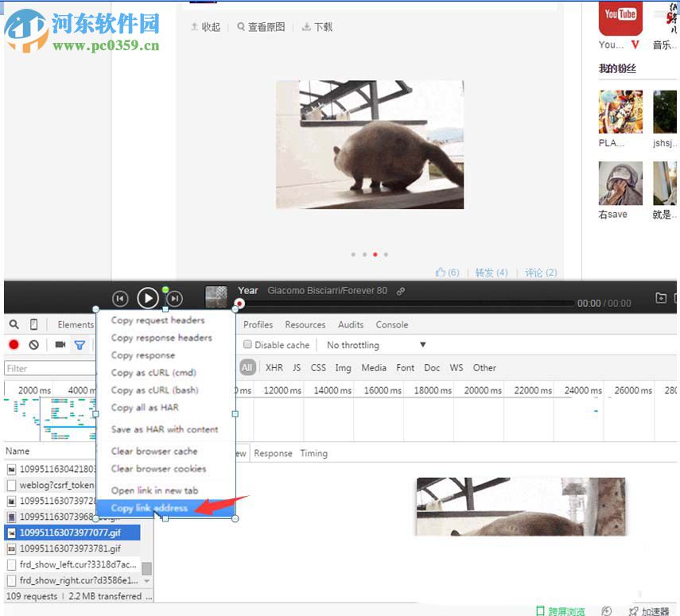Open the 评论 (2) comments link
This screenshot has width=680, height=616.
(x=540, y=272)
